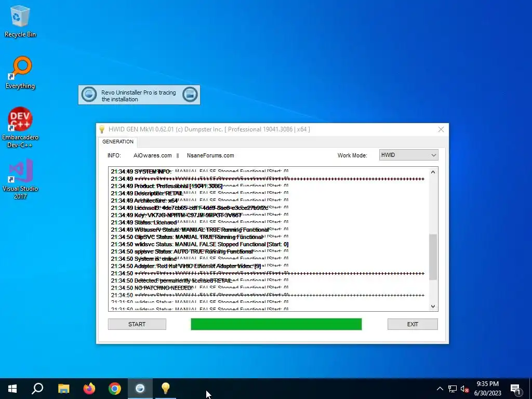Click the 'Status: Licensed' log line
Image resolution: width=532 pixels, height=399 pixels.
point(144,222)
